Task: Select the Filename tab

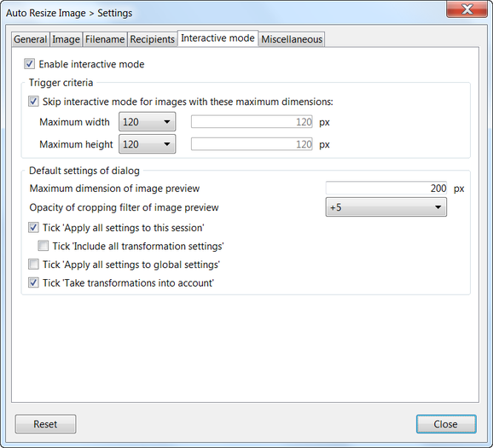Action: (105, 39)
